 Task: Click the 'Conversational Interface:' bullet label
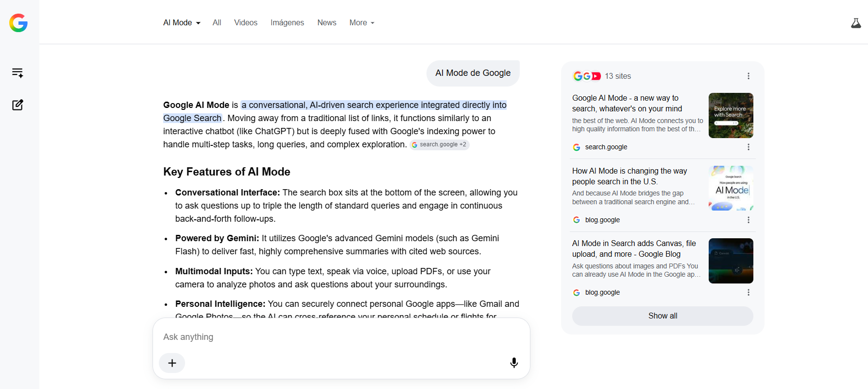click(228, 193)
